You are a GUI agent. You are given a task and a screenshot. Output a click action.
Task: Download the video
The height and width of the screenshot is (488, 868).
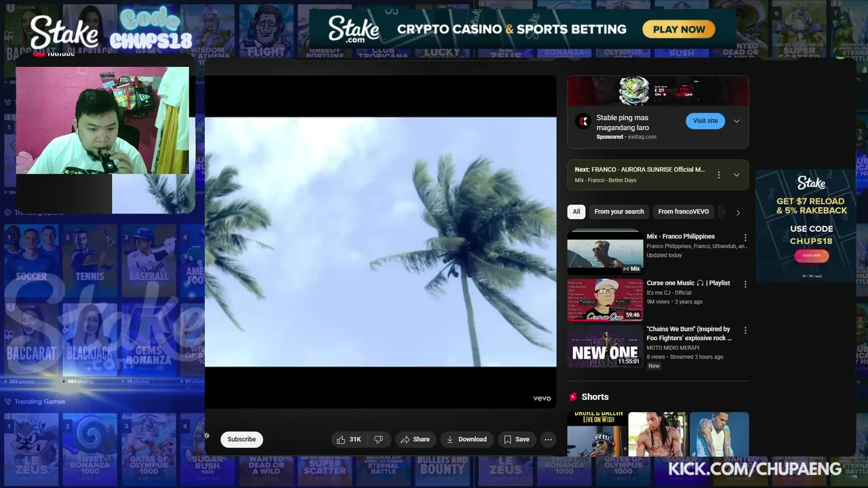tap(467, 439)
